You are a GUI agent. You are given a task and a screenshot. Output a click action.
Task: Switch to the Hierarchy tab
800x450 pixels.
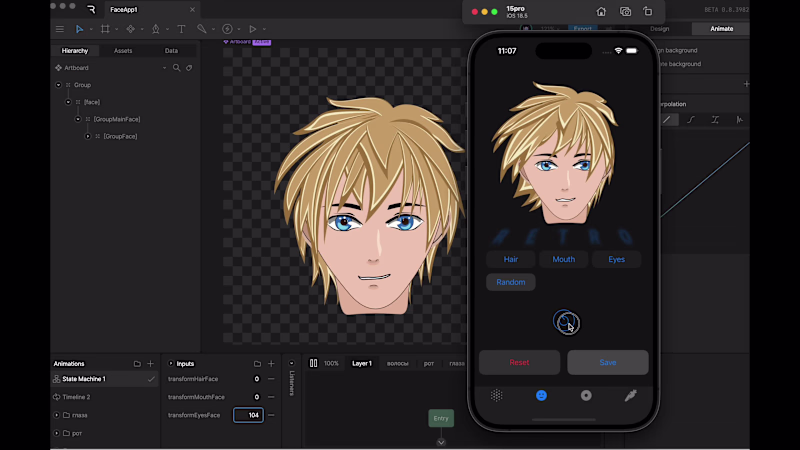point(75,51)
